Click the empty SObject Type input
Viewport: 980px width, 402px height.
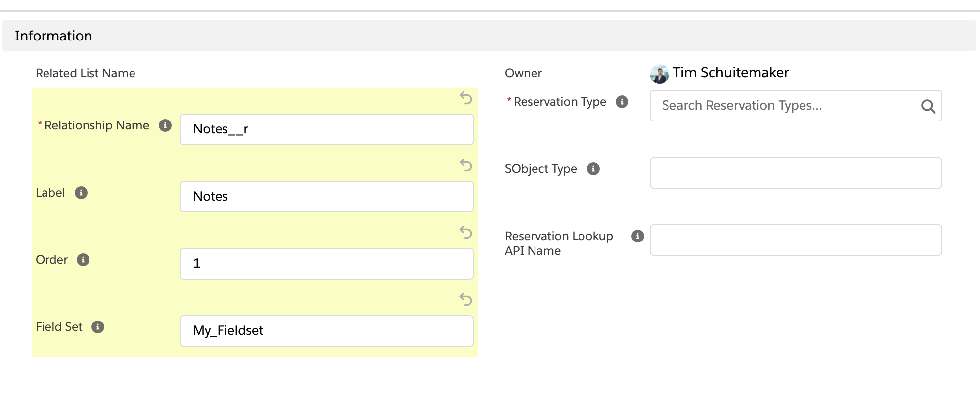coord(796,173)
